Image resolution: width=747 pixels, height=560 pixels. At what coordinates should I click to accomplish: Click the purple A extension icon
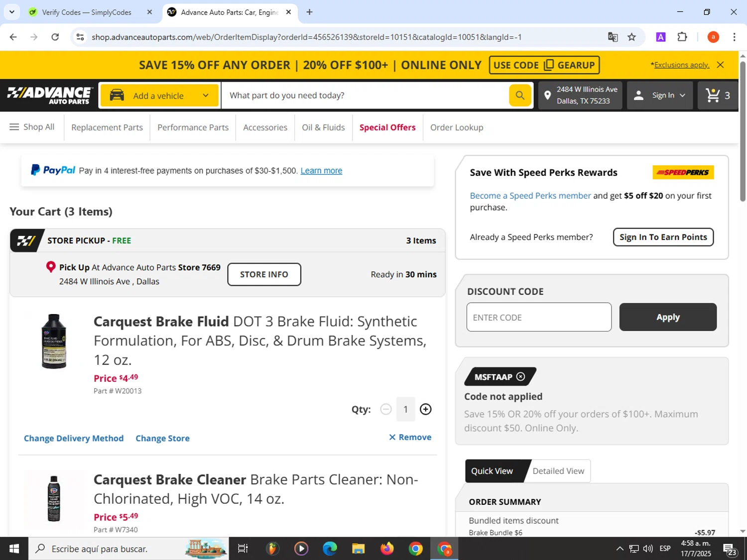point(661,37)
